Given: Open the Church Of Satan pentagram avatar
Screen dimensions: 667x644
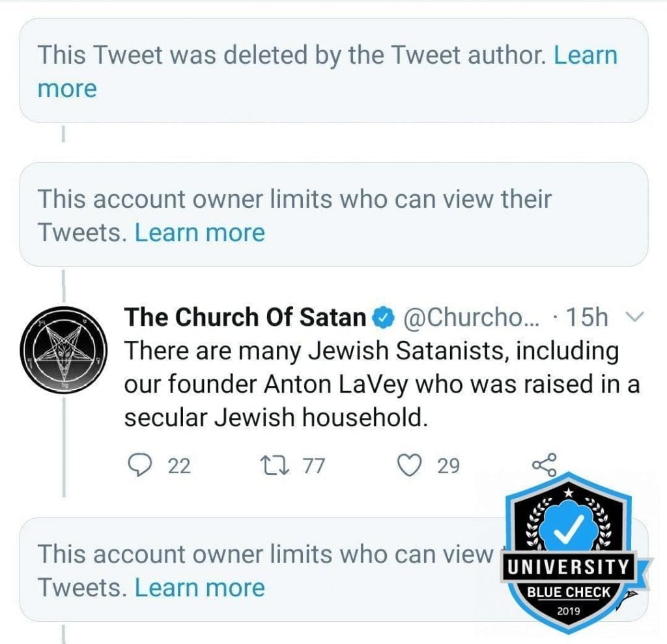Looking at the screenshot, I should (x=64, y=350).
